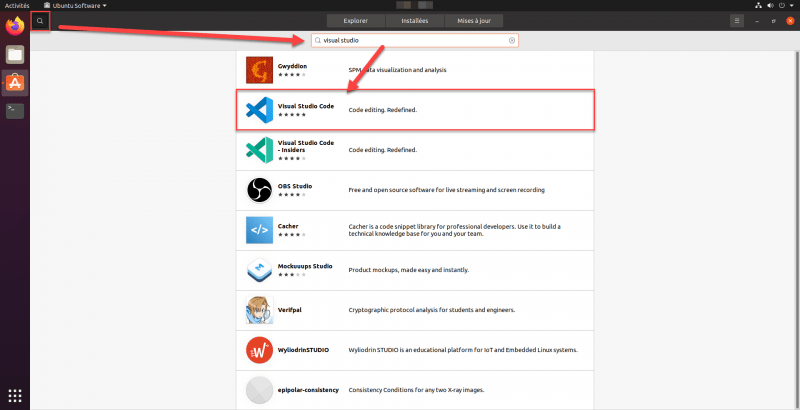This screenshot has height=410, width=800.
Task: Open the network status indicator
Action: coord(758,6)
